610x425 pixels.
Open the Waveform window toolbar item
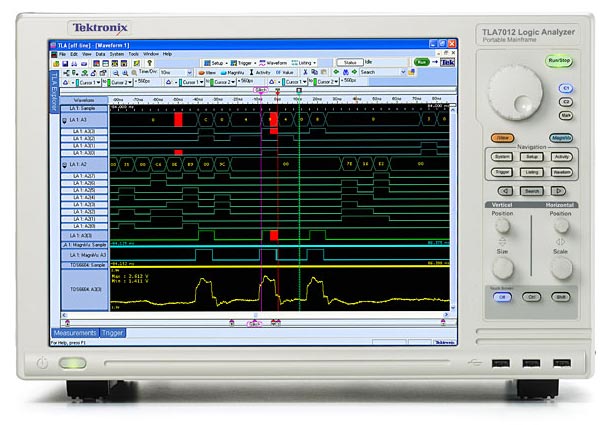pyautogui.click(x=273, y=63)
